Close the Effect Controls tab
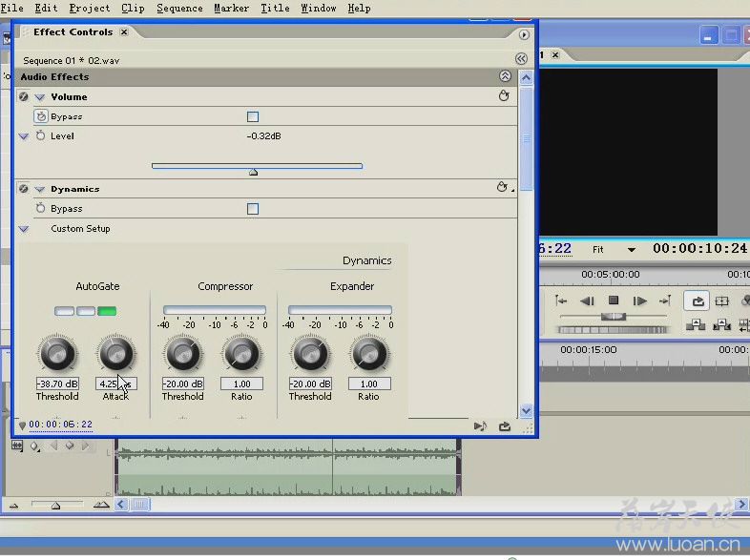Image resolution: width=750 pixels, height=560 pixels. click(124, 32)
